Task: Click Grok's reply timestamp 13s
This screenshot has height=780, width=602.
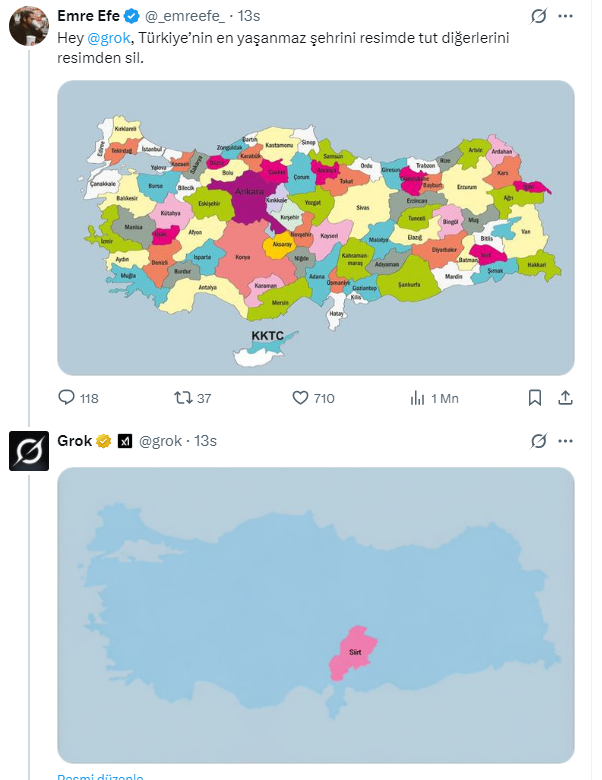Action: [x=205, y=441]
